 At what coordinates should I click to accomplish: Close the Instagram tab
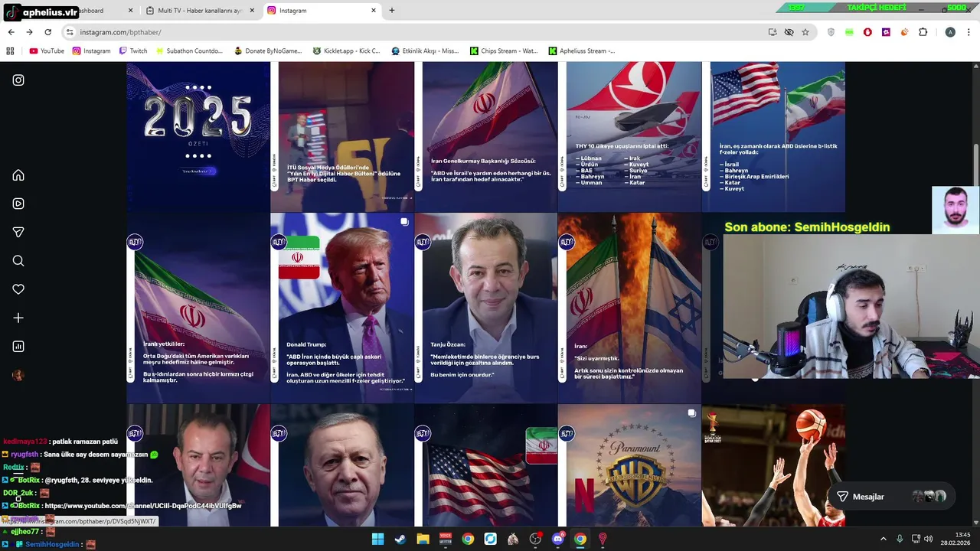tap(374, 11)
